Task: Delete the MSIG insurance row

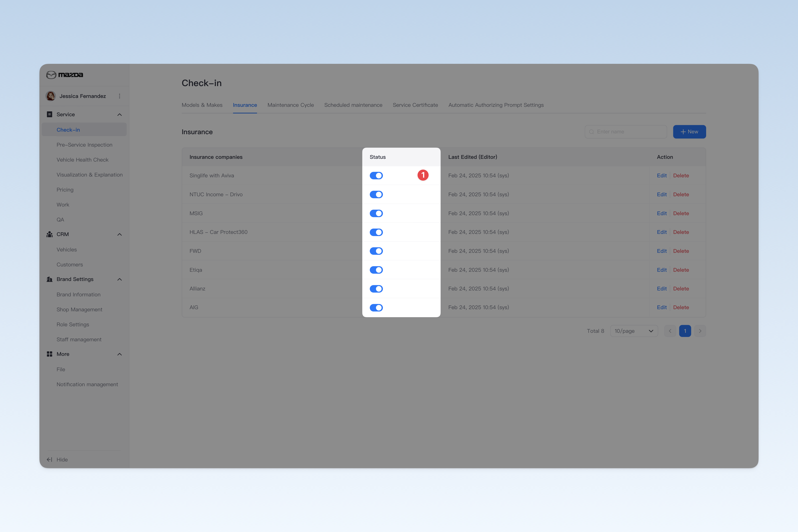Action: pyautogui.click(x=681, y=213)
